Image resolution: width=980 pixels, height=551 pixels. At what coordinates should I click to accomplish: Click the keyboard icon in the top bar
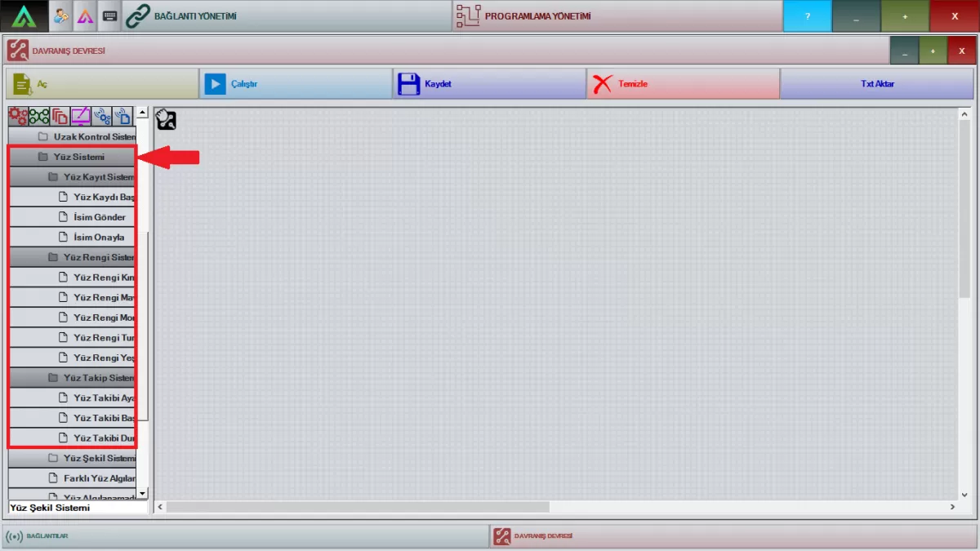pos(109,16)
